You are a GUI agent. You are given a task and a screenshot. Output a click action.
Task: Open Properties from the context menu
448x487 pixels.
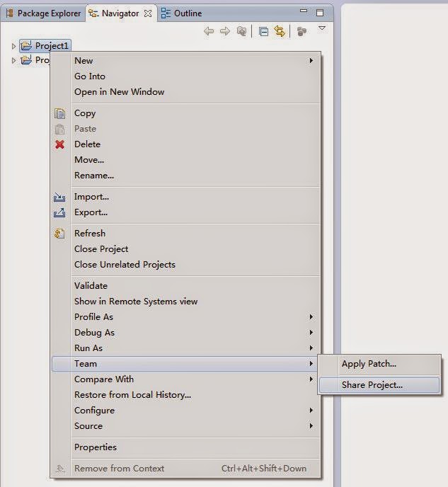pos(185,447)
